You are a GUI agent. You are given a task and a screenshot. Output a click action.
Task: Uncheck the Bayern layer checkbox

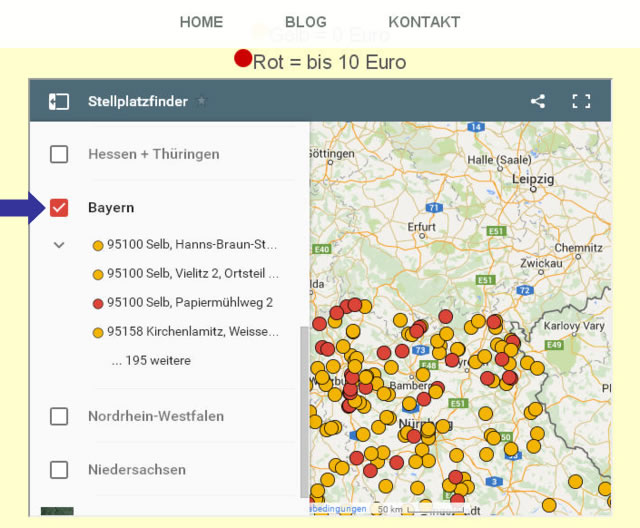[59, 208]
